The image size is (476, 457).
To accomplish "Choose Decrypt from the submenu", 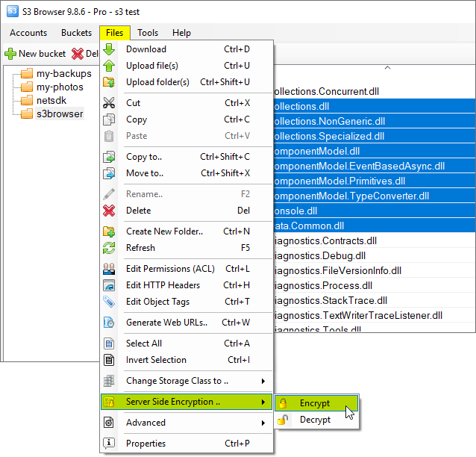I will coord(316,420).
